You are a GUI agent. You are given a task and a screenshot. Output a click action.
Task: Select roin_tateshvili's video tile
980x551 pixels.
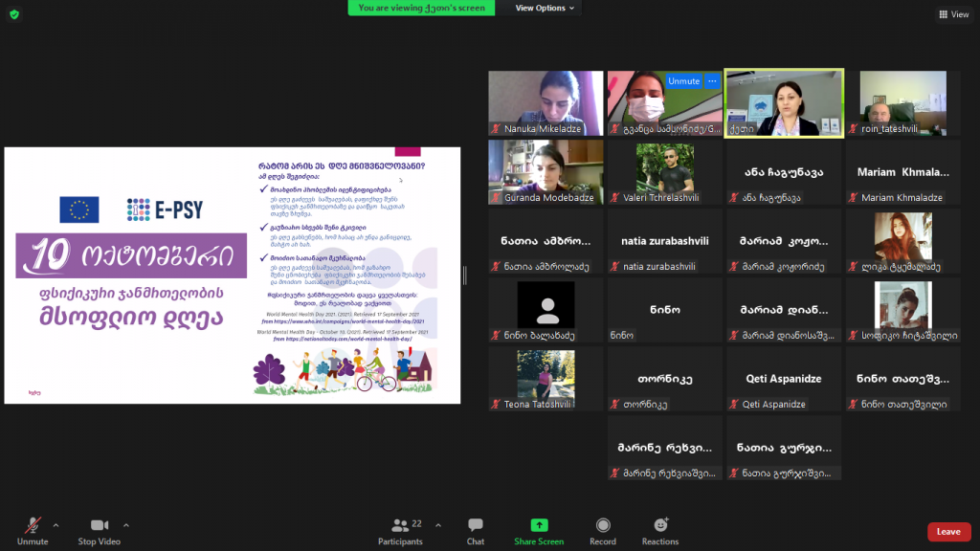point(903,103)
